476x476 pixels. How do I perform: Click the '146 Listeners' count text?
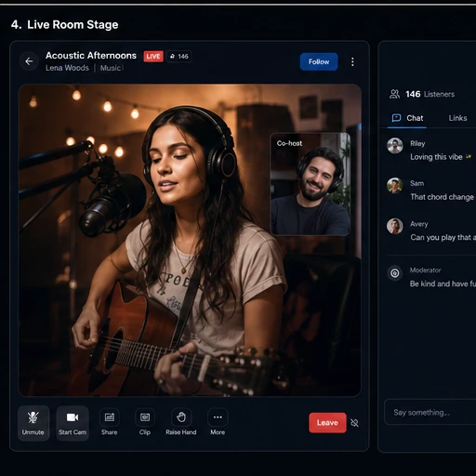tap(430, 94)
